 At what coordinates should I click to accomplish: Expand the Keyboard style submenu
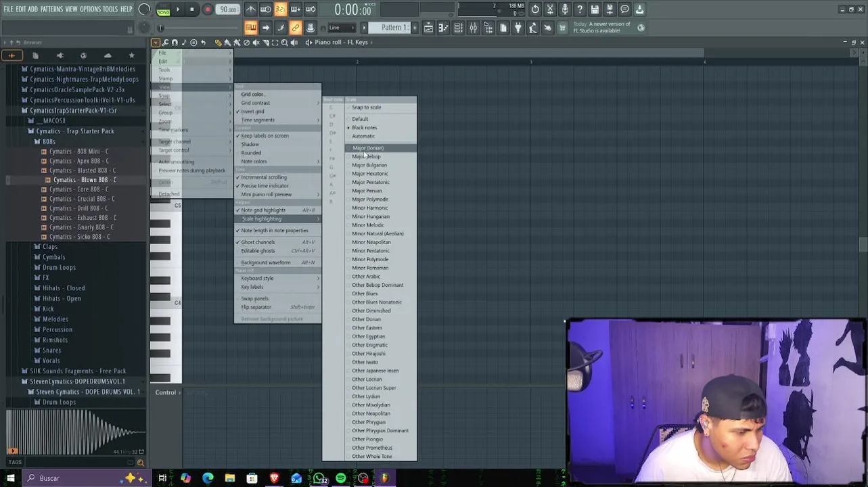[277, 279]
